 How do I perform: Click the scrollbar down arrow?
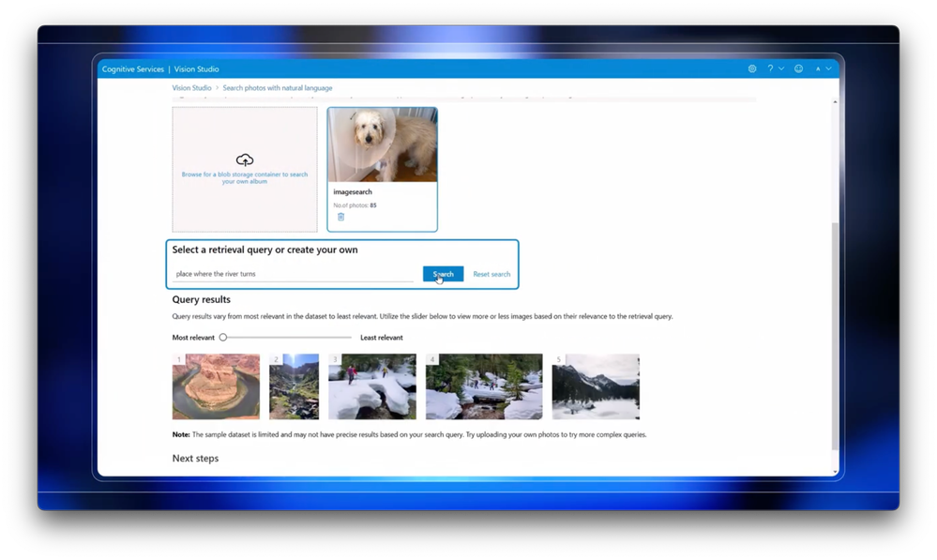point(835,472)
